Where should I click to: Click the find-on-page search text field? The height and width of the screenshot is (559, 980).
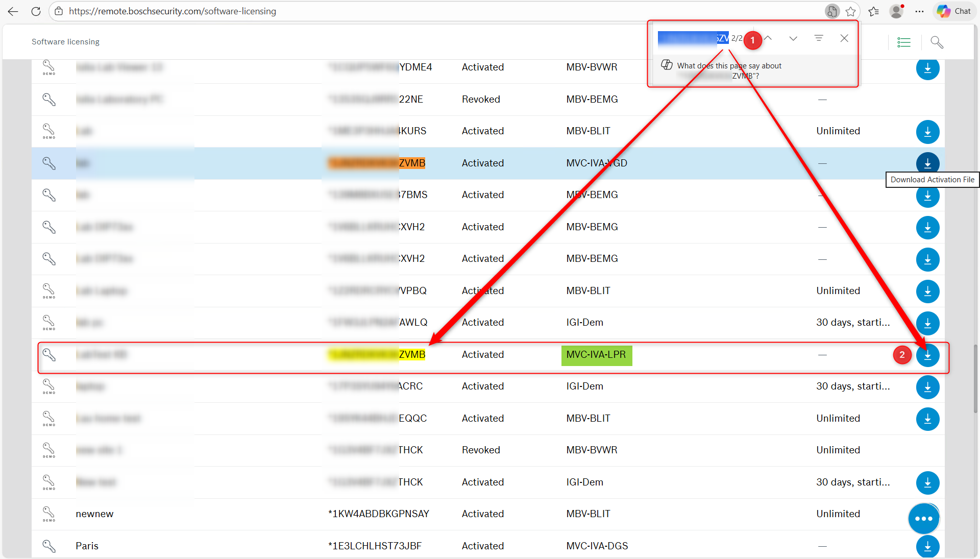(x=693, y=38)
